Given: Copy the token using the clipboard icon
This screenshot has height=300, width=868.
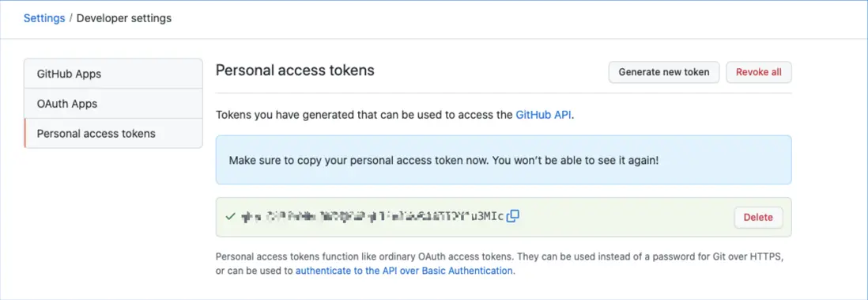Looking at the screenshot, I should coord(513,216).
